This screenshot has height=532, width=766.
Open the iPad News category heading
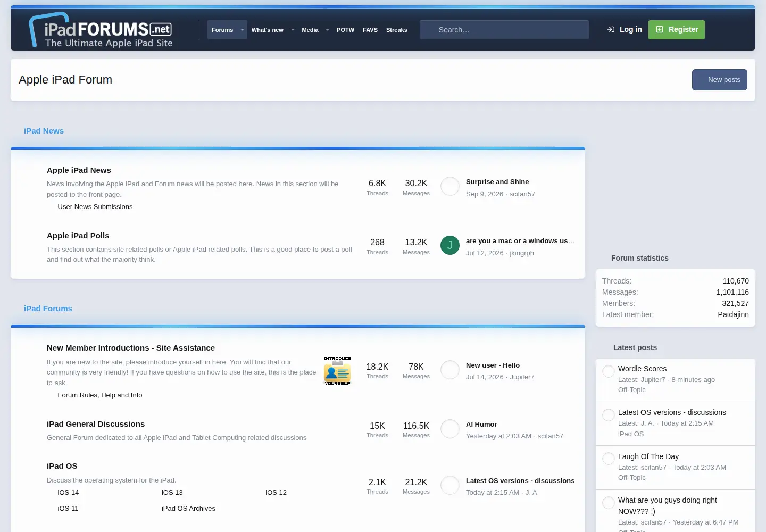coord(44,131)
